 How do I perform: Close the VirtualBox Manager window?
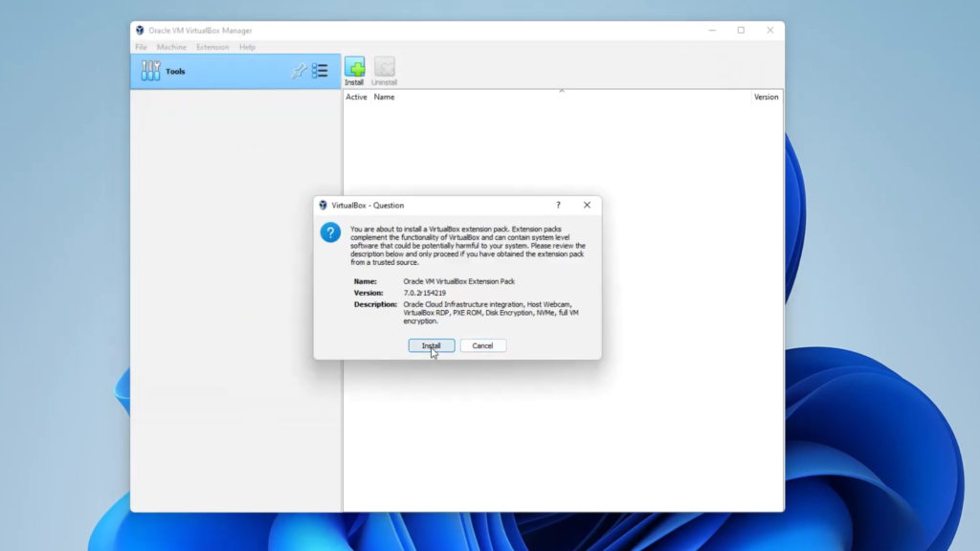click(x=770, y=30)
